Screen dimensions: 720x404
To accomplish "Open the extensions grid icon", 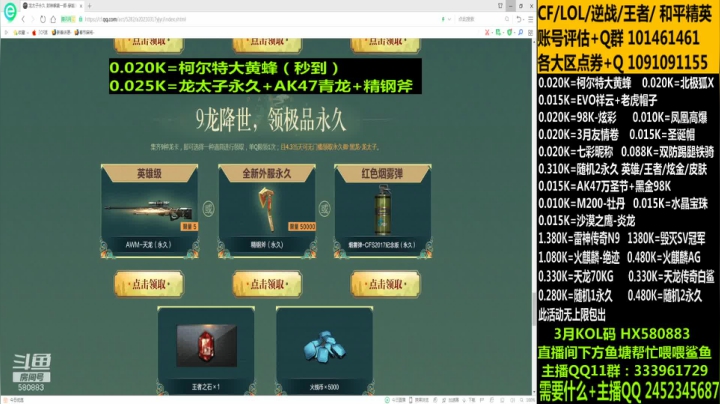I will 530,32.
